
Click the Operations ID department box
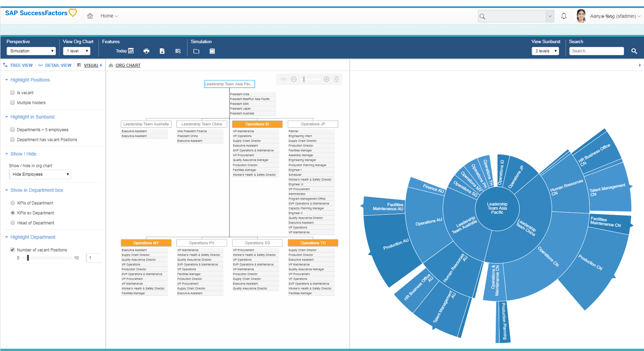point(257,124)
